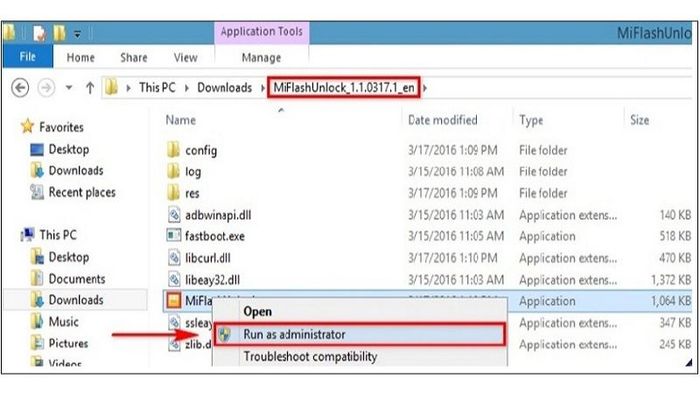This screenshot has width=700, height=394.
Task: Switch to the Home ribbon tab
Action: click(80, 58)
